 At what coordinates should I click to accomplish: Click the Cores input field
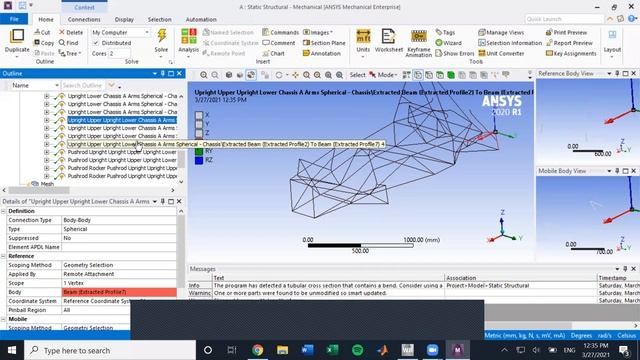(x=119, y=53)
